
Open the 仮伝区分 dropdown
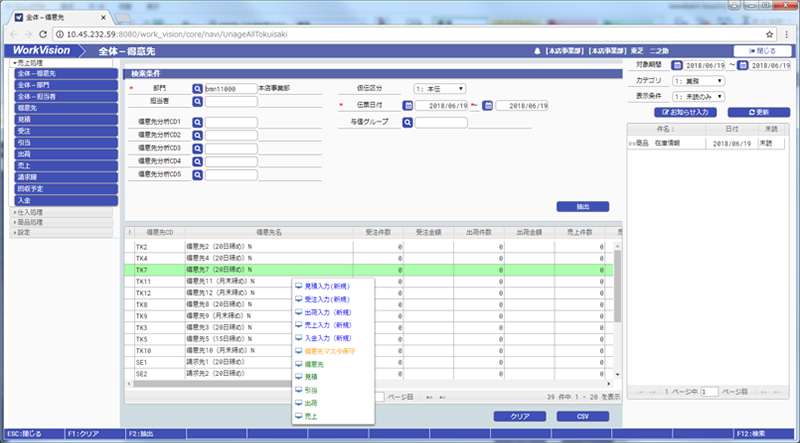[x=439, y=89]
